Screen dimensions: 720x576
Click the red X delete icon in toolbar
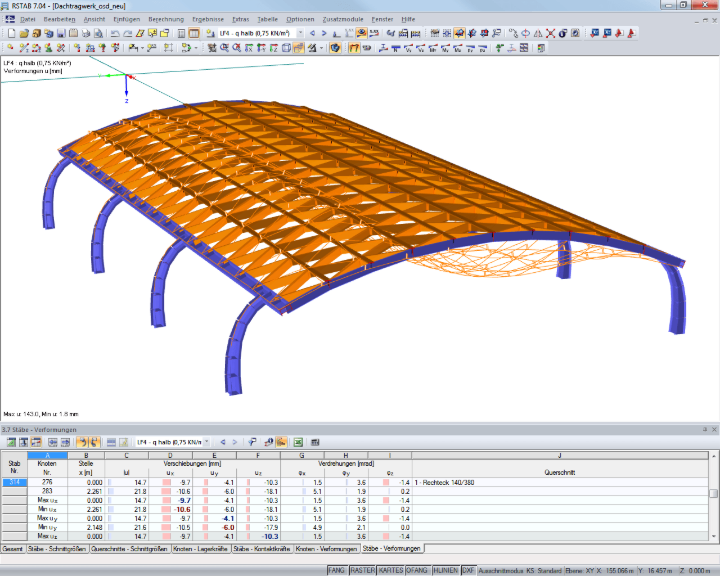coord(550,34)
